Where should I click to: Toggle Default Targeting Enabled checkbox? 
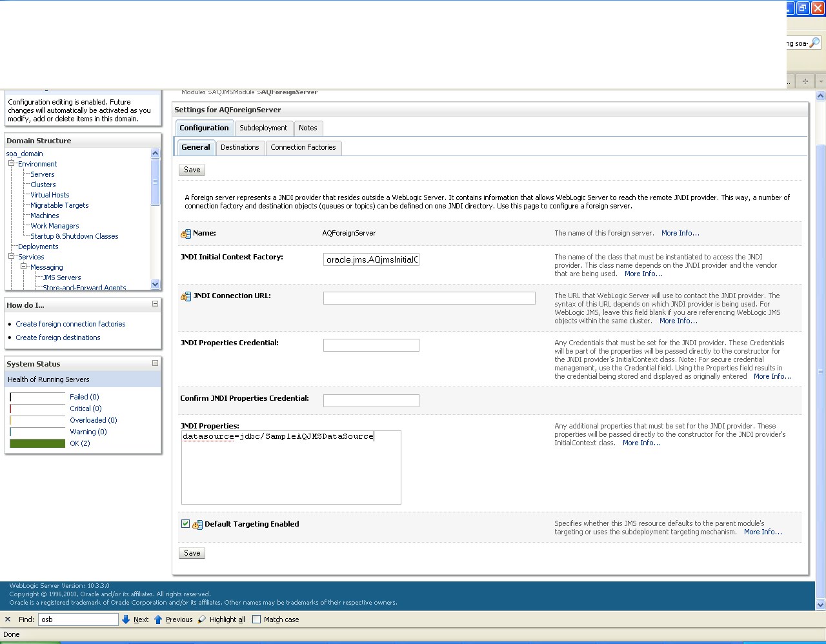pos(186,524)
